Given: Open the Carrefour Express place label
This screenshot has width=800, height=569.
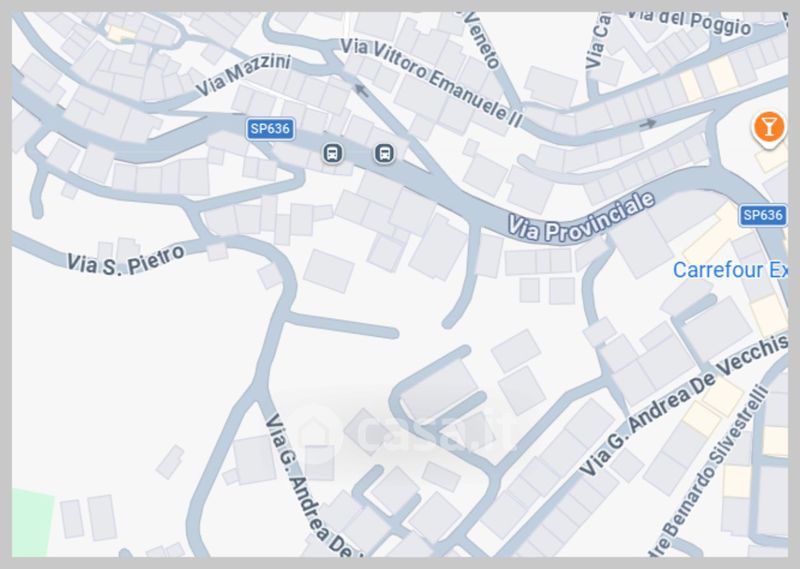Looking at the screenshot, I should [x=730, y=269].
